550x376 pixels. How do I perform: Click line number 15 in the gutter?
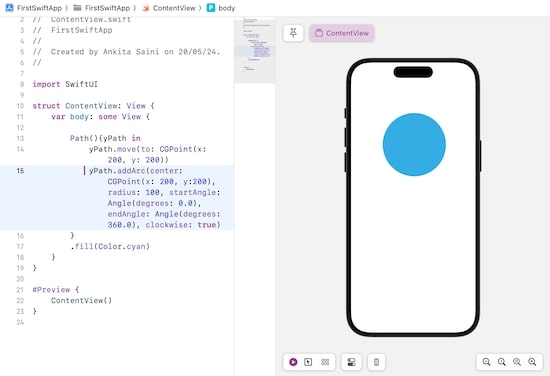click(x=20, y=171)
